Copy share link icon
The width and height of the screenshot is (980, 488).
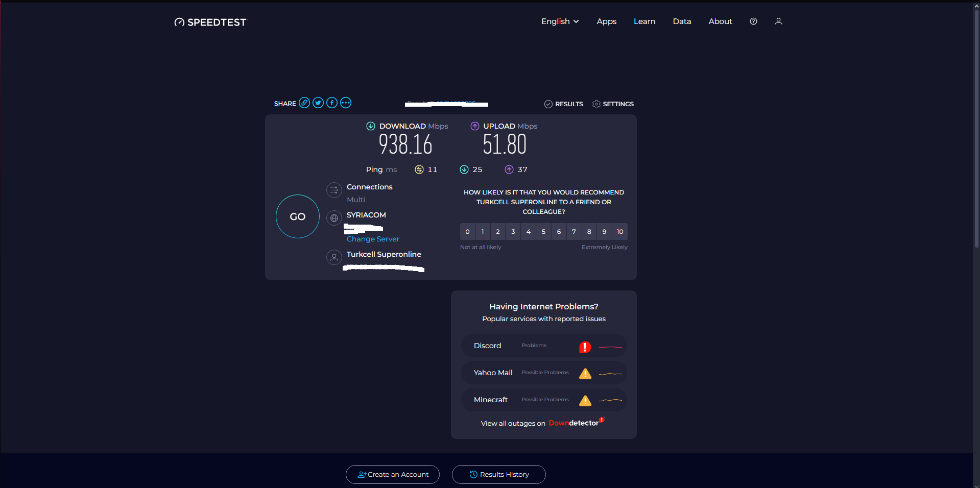pos(304,103)
